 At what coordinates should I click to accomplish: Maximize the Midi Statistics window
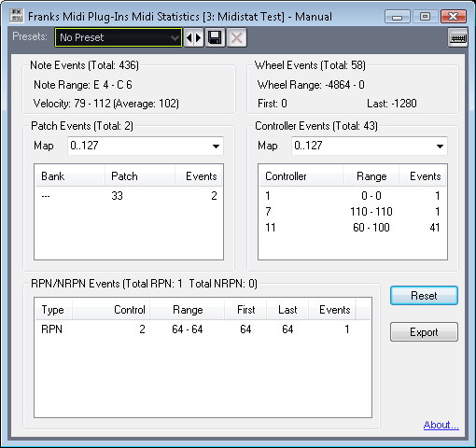pos(426,17)
